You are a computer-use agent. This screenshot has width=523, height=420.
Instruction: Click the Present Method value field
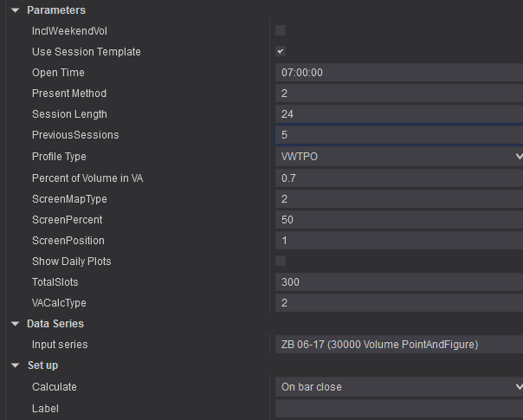399,94
